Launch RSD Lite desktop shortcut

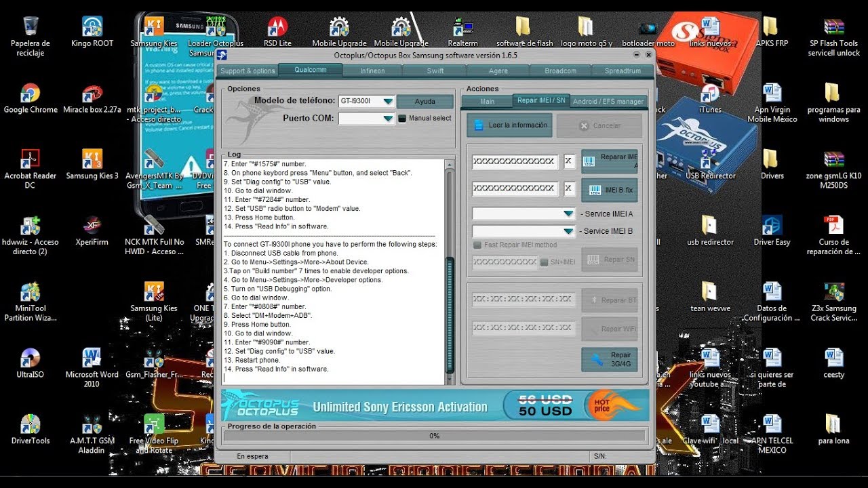click(x=277, y=33)
